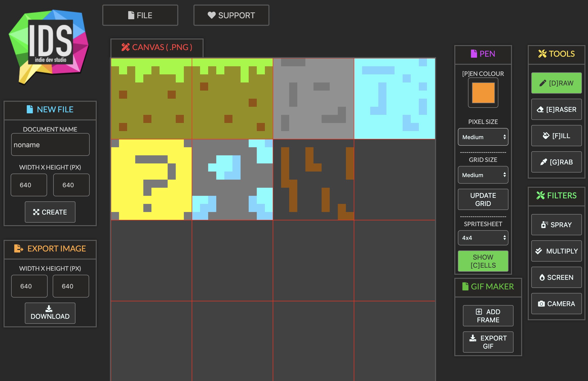Edit the Export Image height field
The width and height of the screenshot is (588, 381).
click(71, 286)
